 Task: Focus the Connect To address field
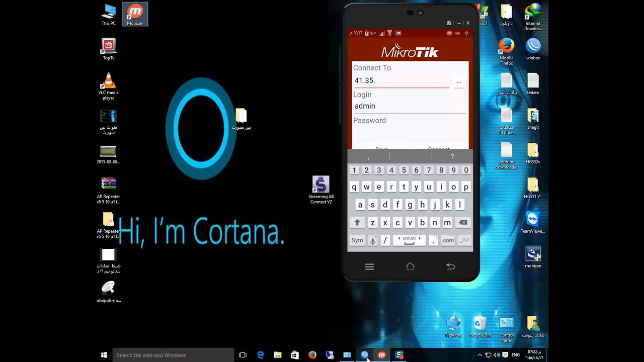tap(401, 81)
